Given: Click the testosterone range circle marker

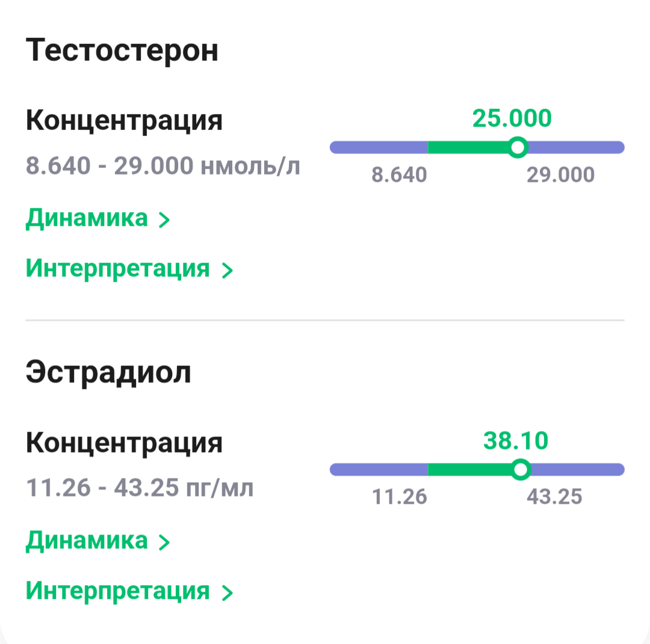Looking at the screenshot, I should coord(517,147).
